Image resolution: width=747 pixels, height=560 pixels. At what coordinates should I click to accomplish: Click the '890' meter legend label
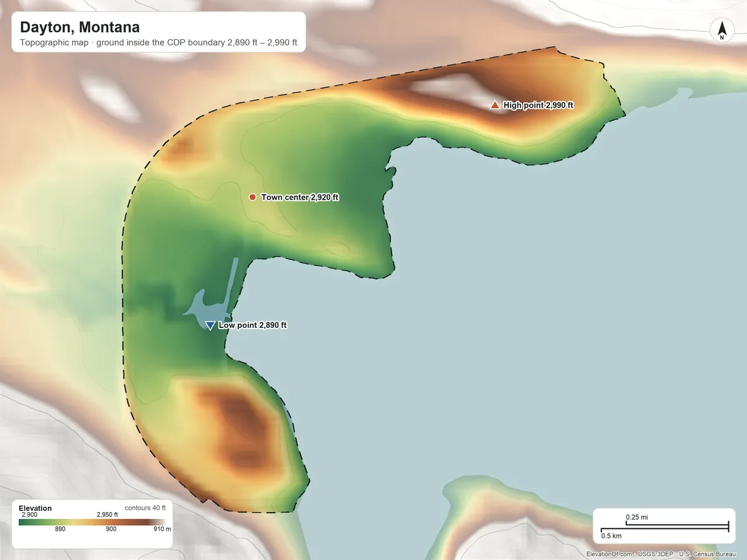60,530
